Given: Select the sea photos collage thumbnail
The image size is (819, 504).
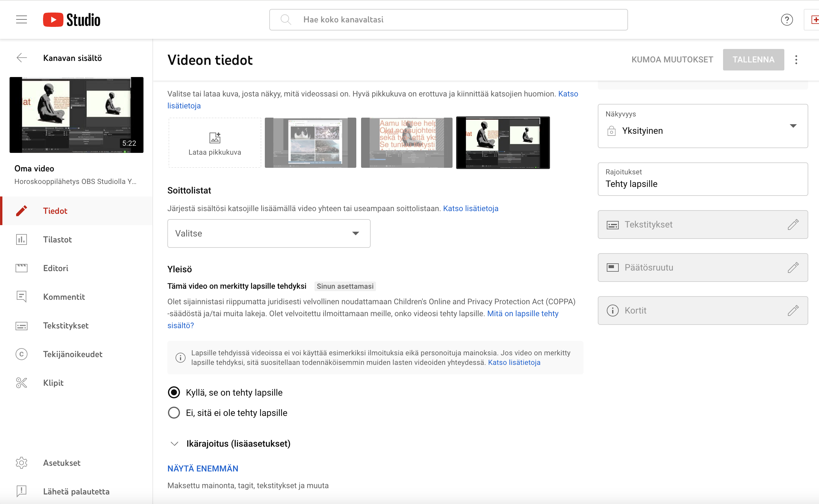Looking at the screenshot, I should click(310, 142).
